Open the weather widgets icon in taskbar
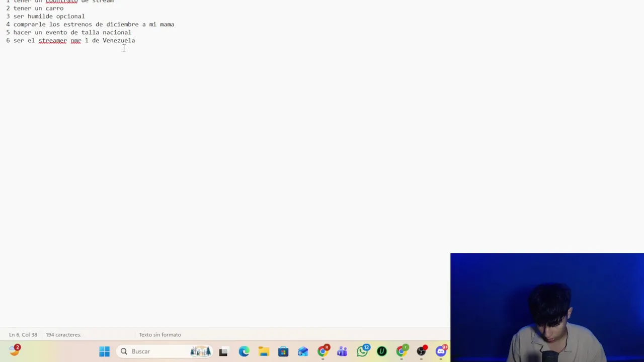 (x=15, y=350)
